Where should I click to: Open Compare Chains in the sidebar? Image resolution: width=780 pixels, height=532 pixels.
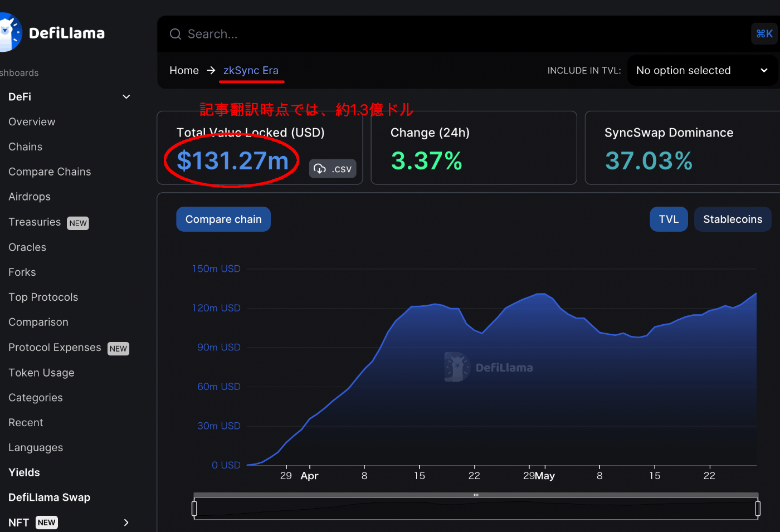pyautogui.click(x=50, y=172)
